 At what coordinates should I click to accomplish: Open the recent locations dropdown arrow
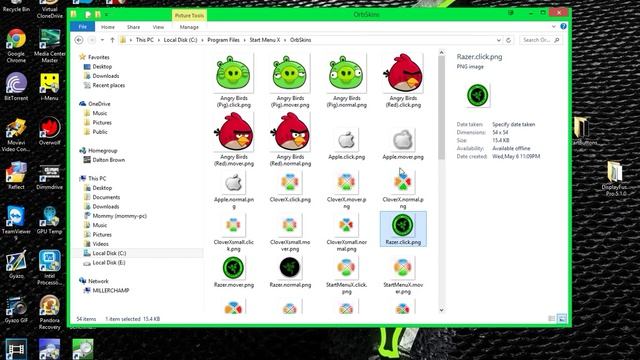coord(102,40)
